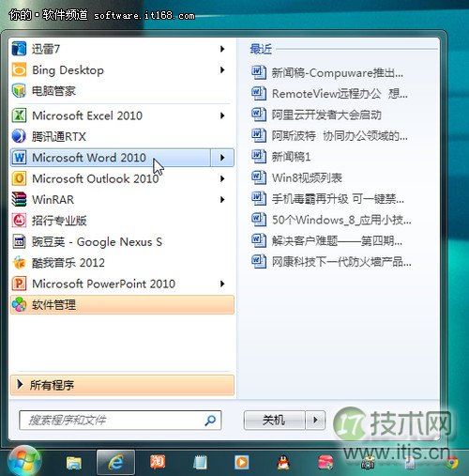Open recent document 手机毒霸再升级

[327, 198]
